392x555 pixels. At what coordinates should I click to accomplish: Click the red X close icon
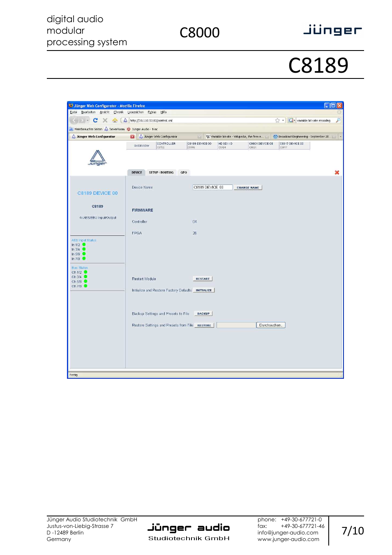(337, 173)
